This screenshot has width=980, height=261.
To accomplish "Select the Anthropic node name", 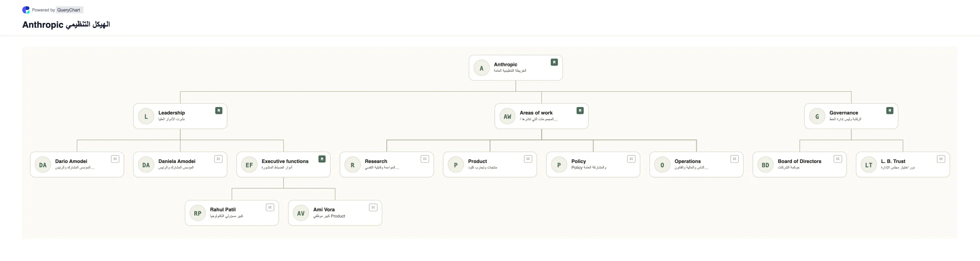I will (x=505, y=65).
